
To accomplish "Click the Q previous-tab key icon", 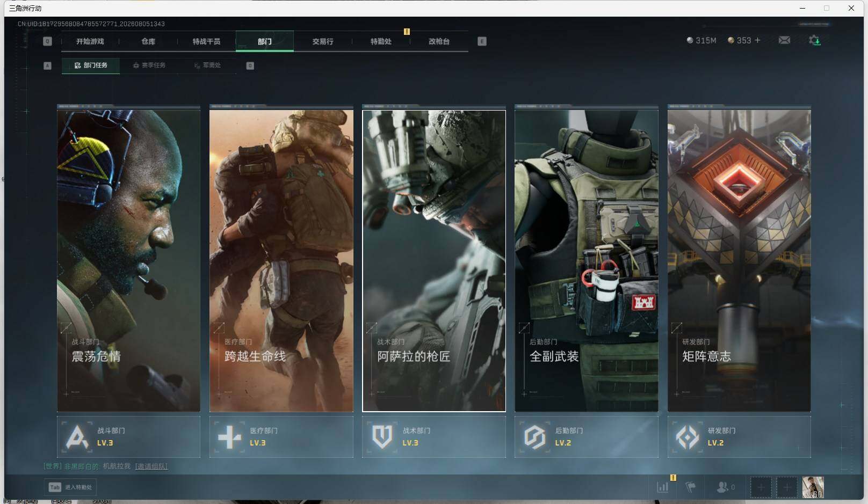I will [47, 41].
